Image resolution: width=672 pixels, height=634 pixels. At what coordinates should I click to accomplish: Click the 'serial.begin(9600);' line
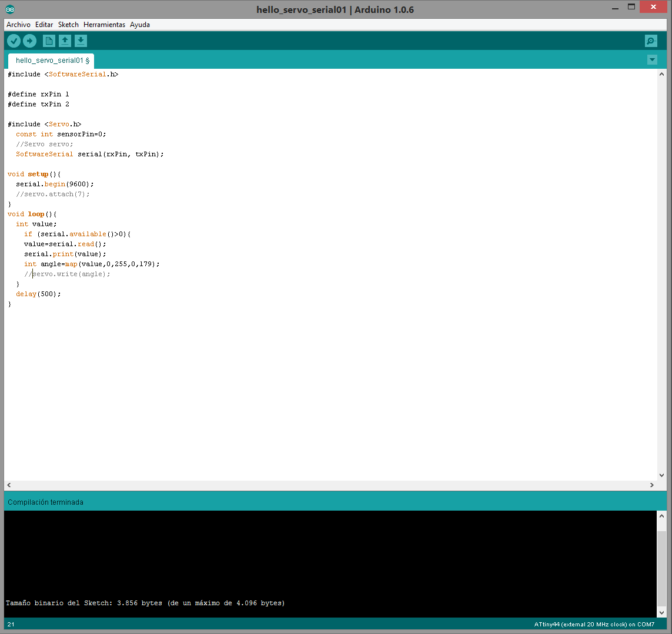[x=55, y=184]
